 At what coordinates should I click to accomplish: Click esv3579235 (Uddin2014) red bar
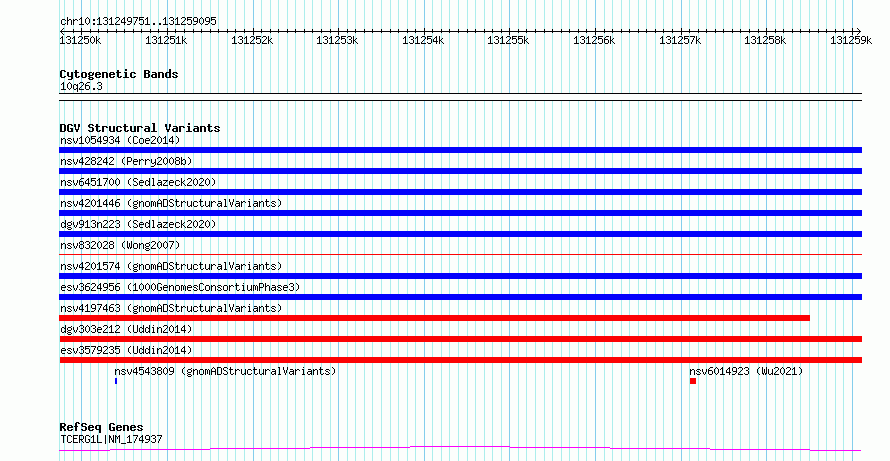pos(460,360)
